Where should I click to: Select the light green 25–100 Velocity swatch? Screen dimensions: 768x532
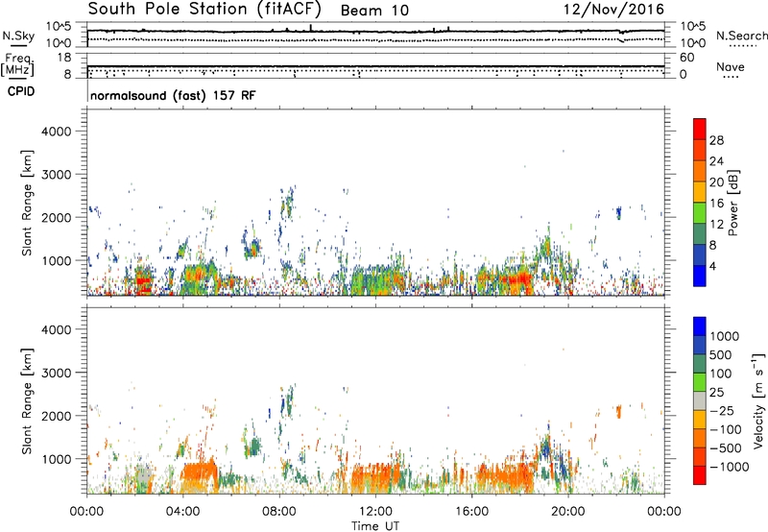pyautogui.click(x=700, y=382)
